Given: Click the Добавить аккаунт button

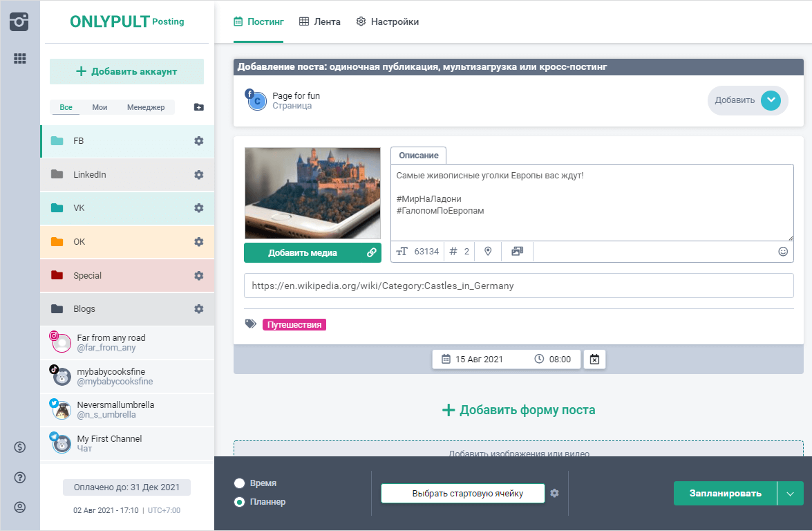Looking at the screenshot, I should click(126, 71).
